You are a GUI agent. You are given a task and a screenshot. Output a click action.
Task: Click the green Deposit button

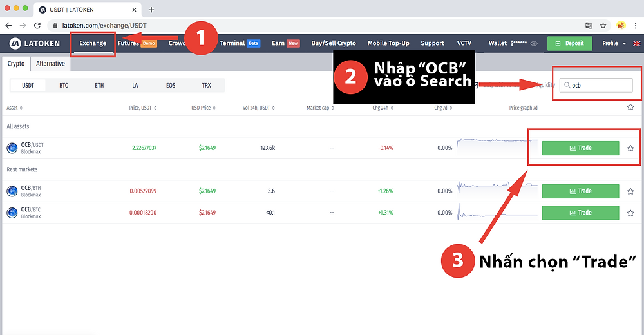570,43
